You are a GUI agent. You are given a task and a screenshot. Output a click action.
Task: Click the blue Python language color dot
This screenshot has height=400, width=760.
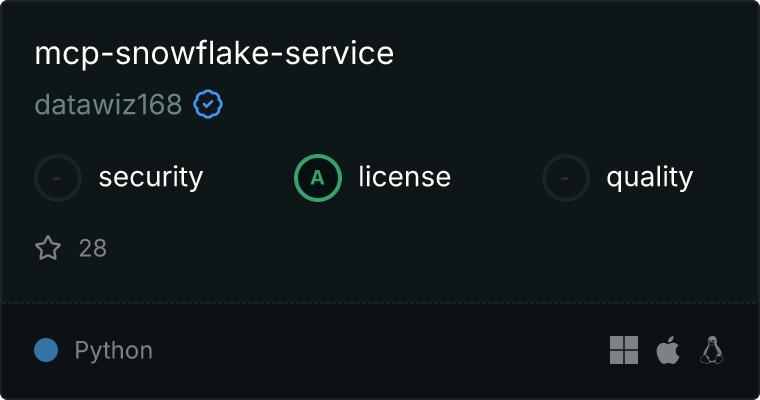[46, 350]
